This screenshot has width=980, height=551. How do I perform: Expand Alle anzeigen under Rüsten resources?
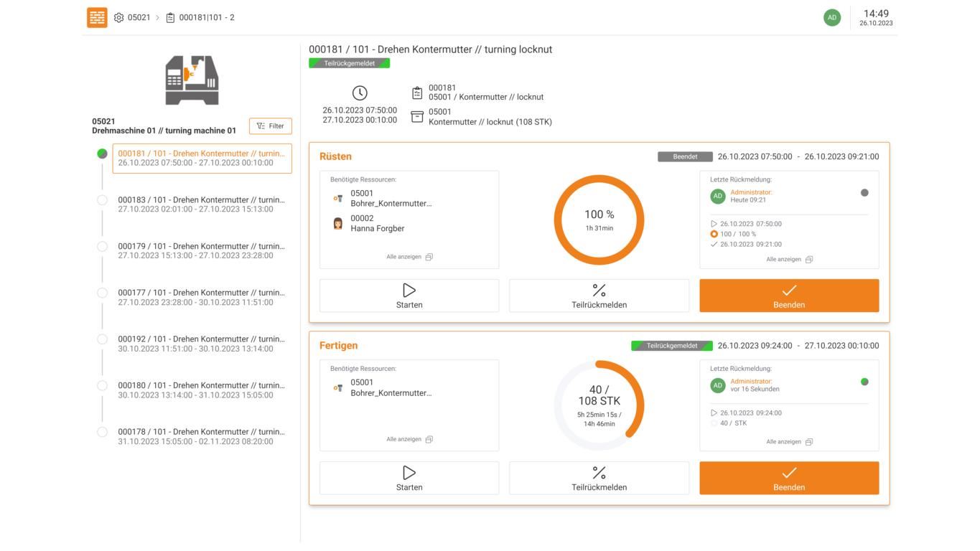(x=409, y=257)
